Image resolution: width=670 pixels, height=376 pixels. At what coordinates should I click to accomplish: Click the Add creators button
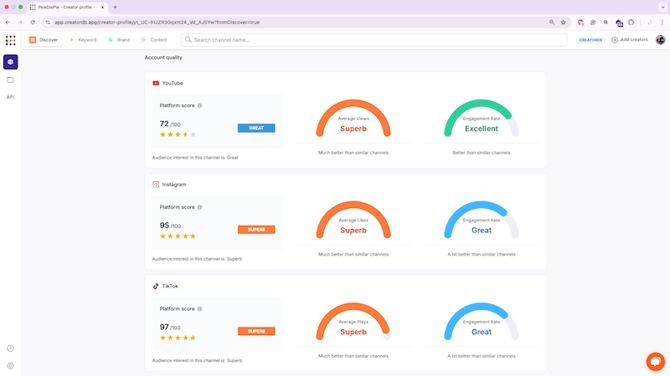pyautogui.click(x=629, y=40)
